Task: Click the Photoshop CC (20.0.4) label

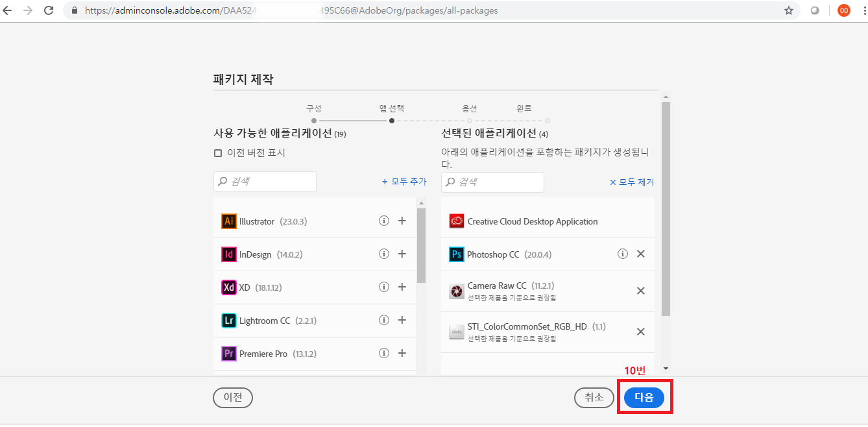Action: coord(509,254)
